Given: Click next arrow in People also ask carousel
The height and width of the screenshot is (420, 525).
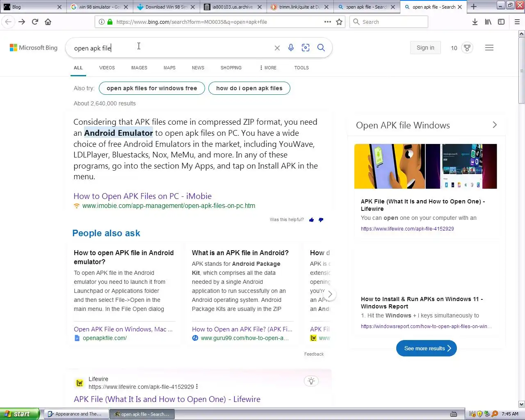Looking at the screenshot, I should 330,294.
